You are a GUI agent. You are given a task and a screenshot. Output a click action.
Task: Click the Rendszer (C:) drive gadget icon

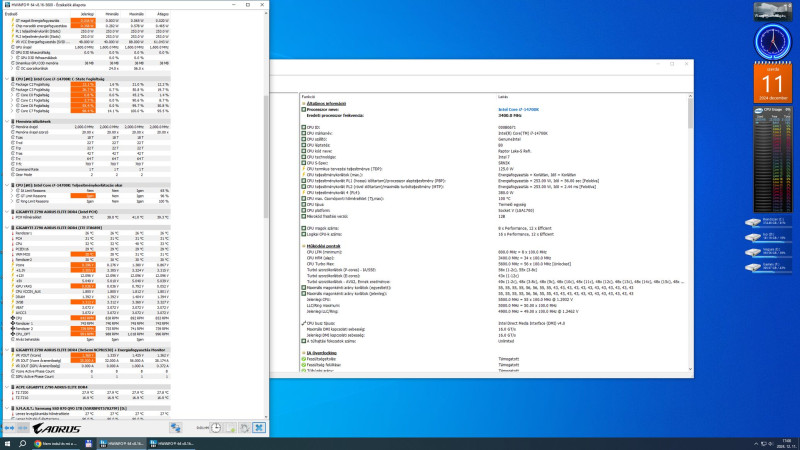click(753, 222)
